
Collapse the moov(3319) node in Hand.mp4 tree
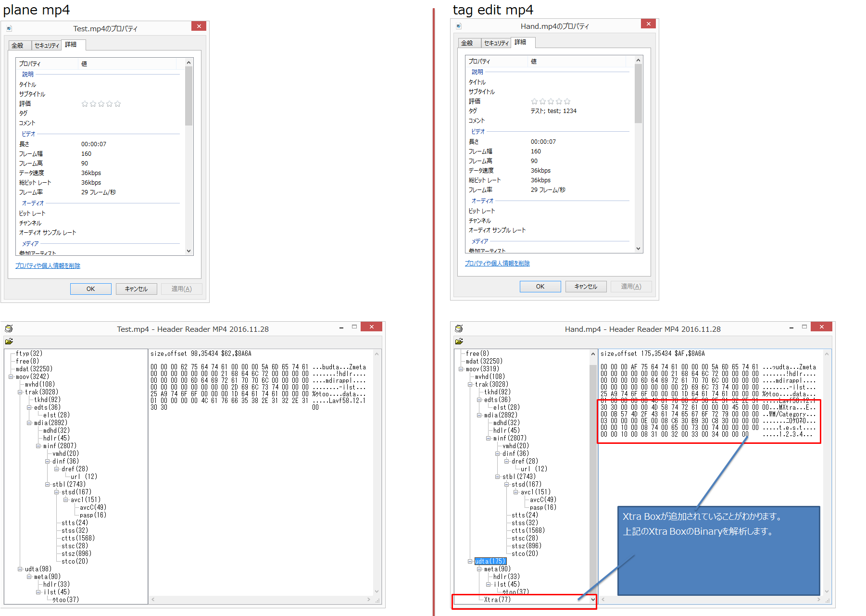click(461, 368)
